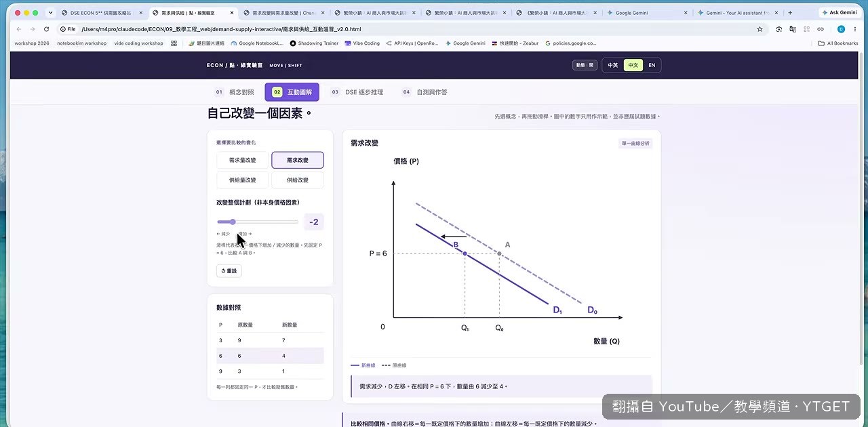Select the table row with P equal 9
Screen dimensions: 868x427
coord(270,371)
